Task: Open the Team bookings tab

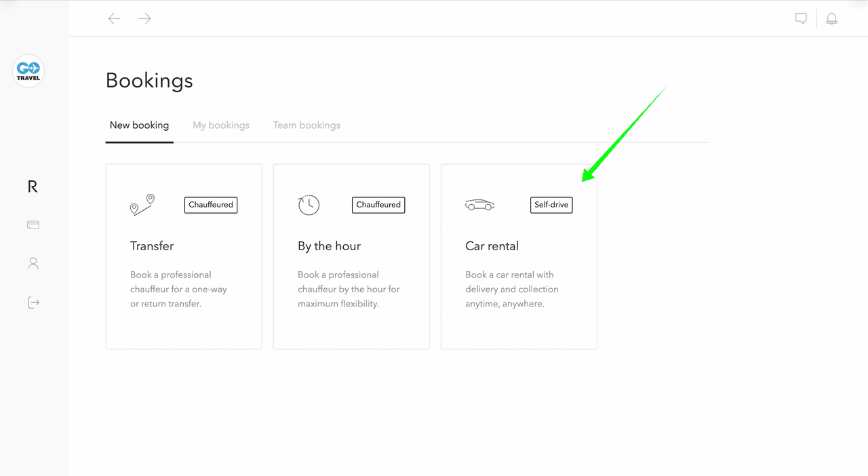Action: click(307, 125)
